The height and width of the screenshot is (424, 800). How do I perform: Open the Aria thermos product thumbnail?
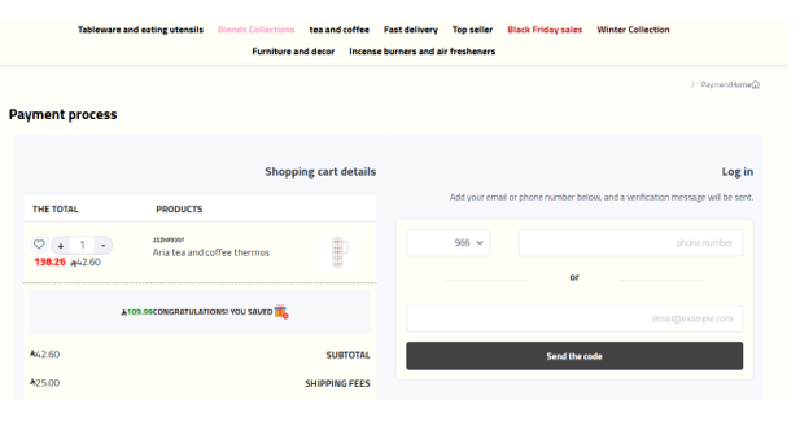point(337,252)
